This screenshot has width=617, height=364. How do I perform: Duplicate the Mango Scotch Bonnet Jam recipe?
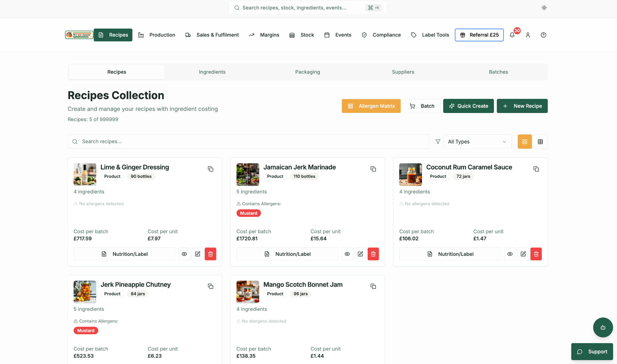click(x=373, y=286)
